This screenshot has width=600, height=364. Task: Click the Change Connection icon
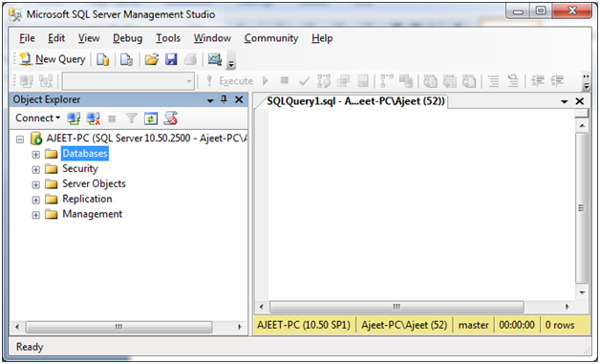pos(46,81)
